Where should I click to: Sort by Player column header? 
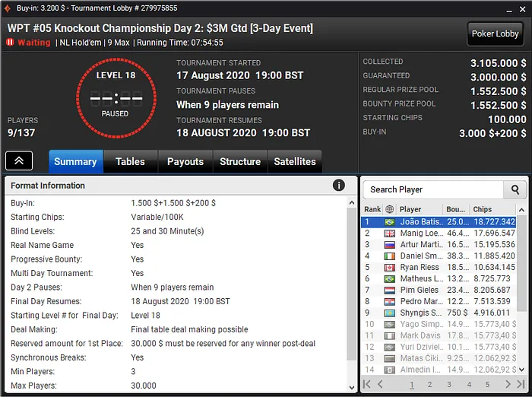tap(420, 209)
